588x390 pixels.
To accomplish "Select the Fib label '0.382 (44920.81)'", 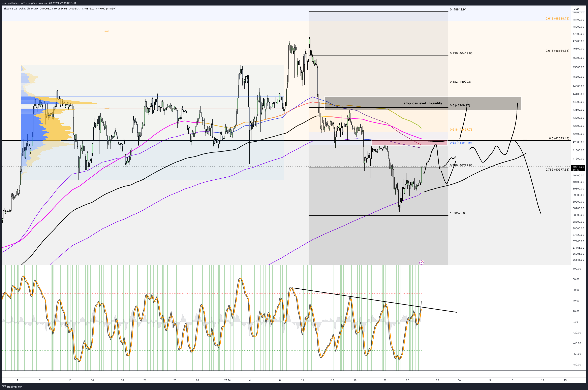I will pyautogui.click(x=462, y=82).
